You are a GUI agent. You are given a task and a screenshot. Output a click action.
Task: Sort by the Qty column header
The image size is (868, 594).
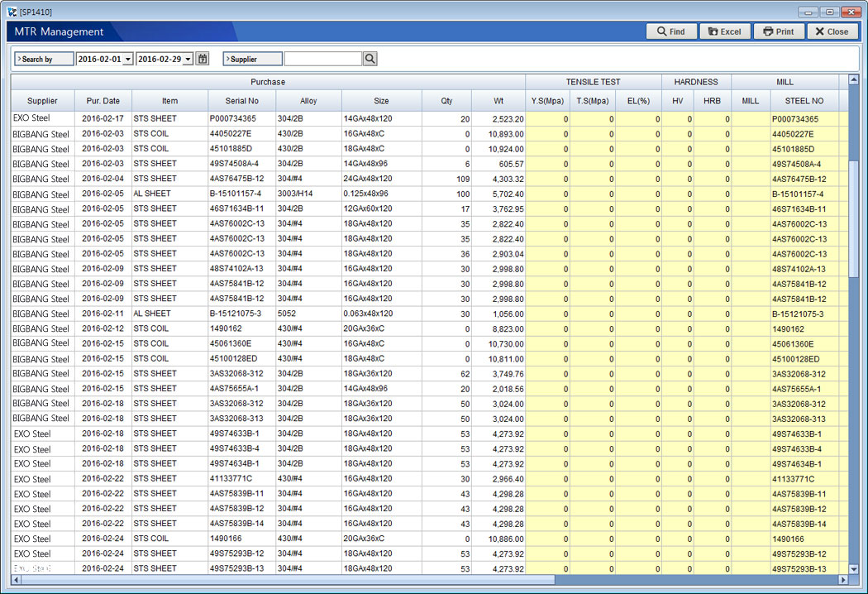(446, 101)
